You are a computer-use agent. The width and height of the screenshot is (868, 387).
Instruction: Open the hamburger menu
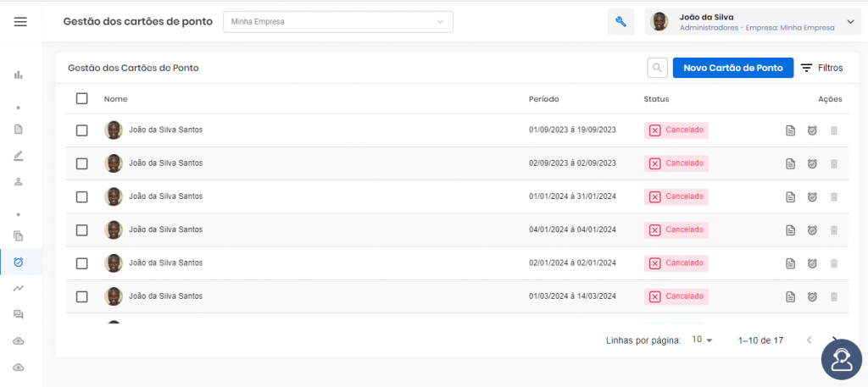(20, 22)
